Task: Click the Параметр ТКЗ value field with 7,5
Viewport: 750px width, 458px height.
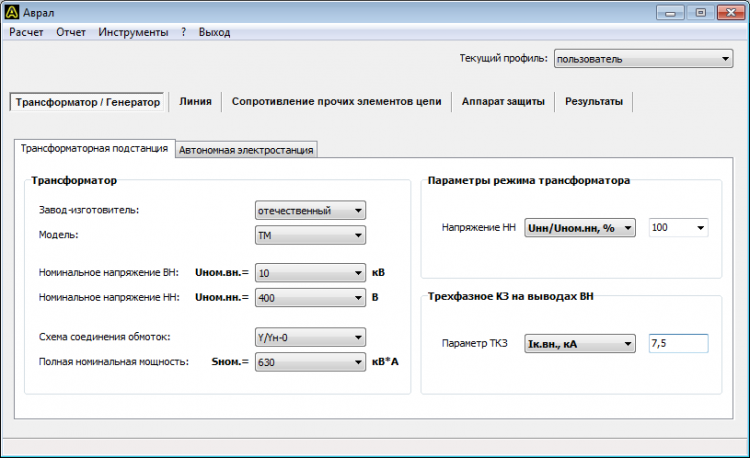Action: 678,344
